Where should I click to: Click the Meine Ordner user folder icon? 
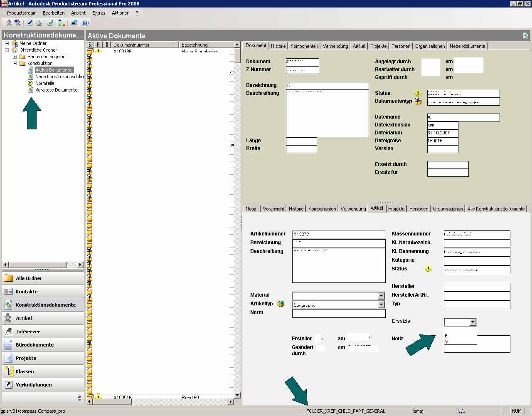pos(15,43)
